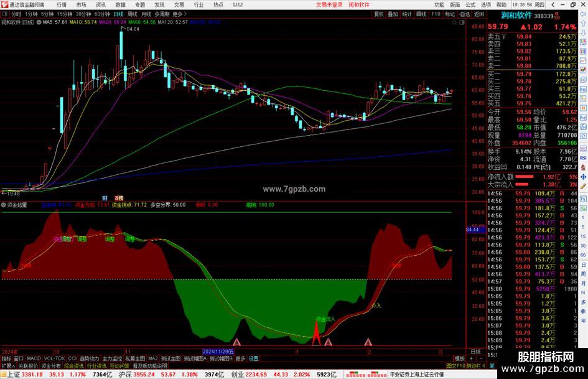Screen dimensions: 588x379
Task: Click the 上证 index icon in status bar
Action: point(3,375)
